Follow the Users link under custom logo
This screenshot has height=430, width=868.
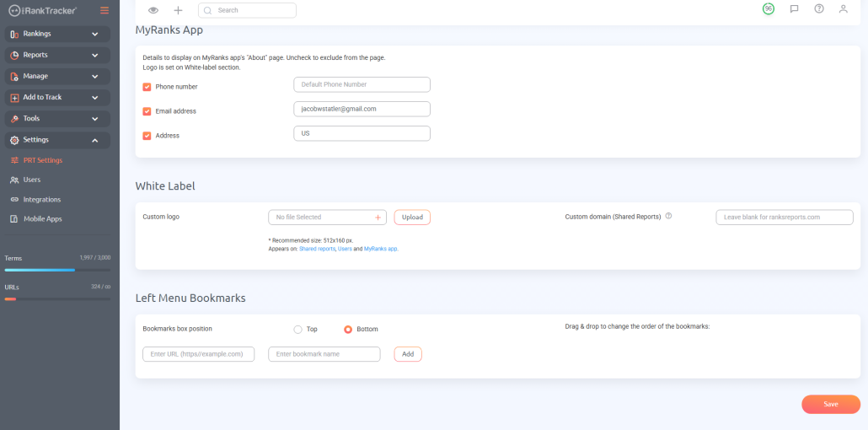[345, 250]
